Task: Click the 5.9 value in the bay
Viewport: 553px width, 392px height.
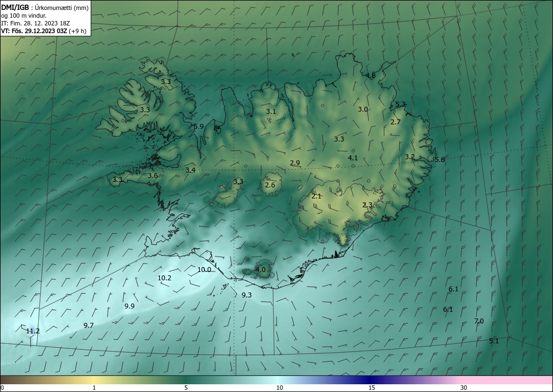Action: (x=199, y=126)
